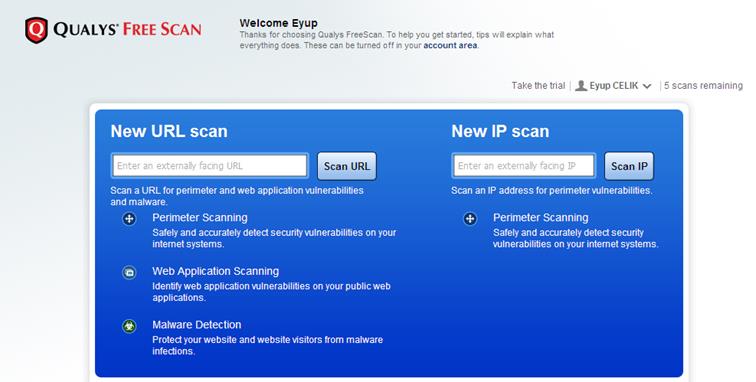The image size is (756, 382).
Task: Click the Perimeter Scanning icon under New IP scan
Action: pyautogui.click(x=470, y=219)
